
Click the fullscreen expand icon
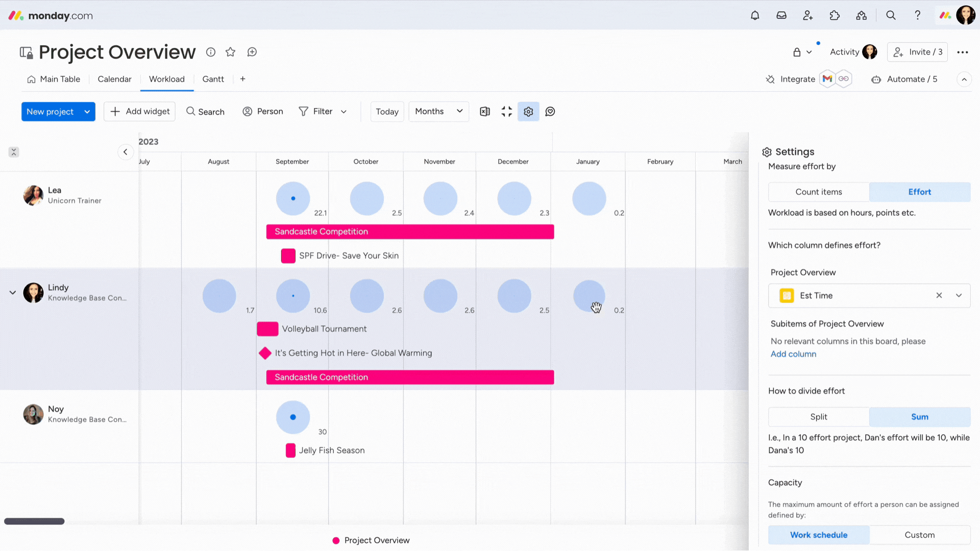tap(507, 111)
